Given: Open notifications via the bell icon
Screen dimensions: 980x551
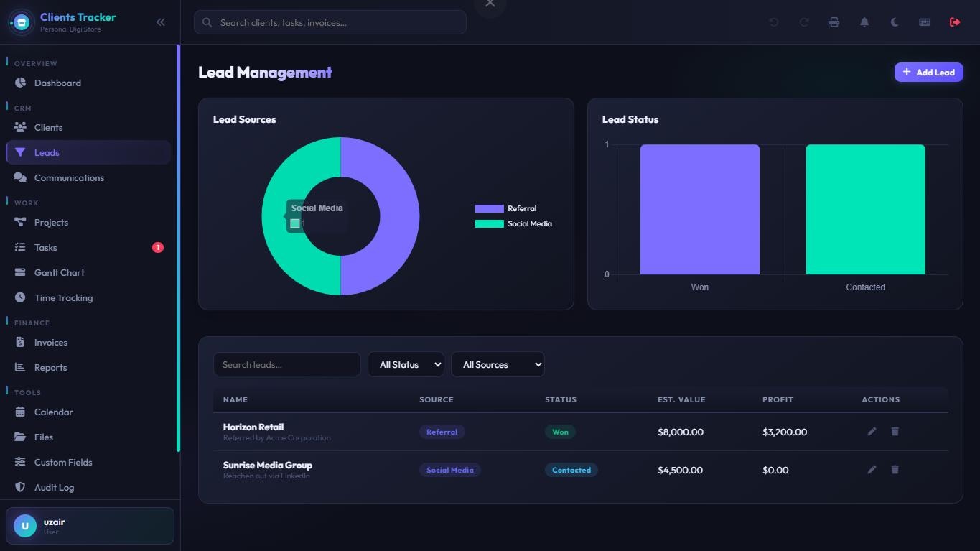Looking at the screenshot, I should pos(864,22).
